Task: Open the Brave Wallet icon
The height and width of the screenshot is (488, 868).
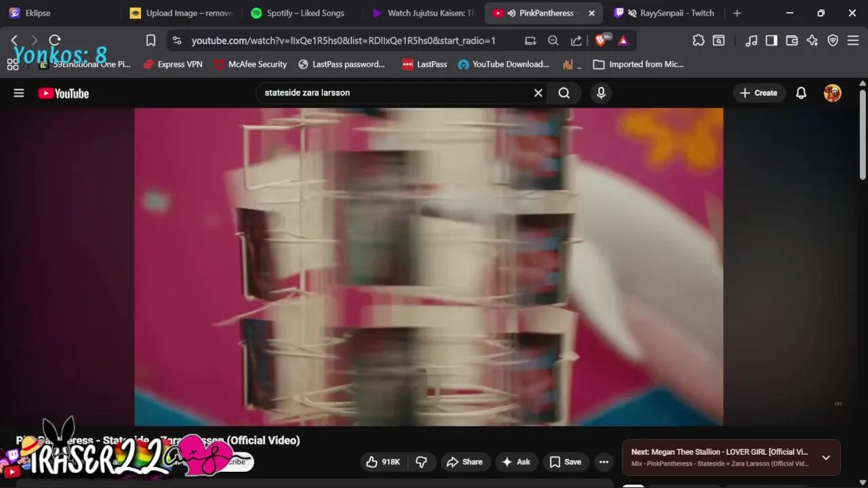Action: coord(791,41)
